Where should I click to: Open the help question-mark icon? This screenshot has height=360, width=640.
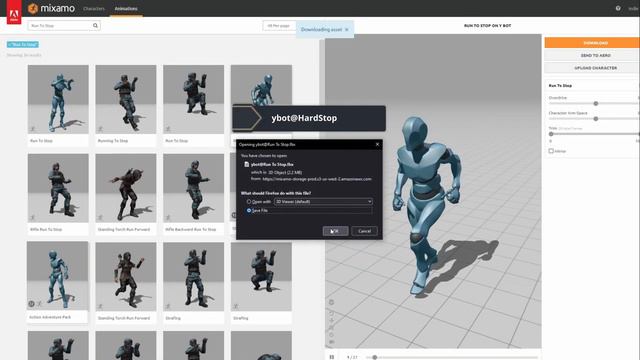click(618, 8)
